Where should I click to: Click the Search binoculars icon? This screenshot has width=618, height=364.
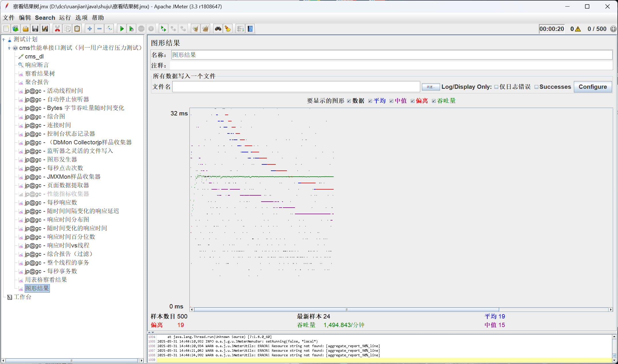(218, 29)
